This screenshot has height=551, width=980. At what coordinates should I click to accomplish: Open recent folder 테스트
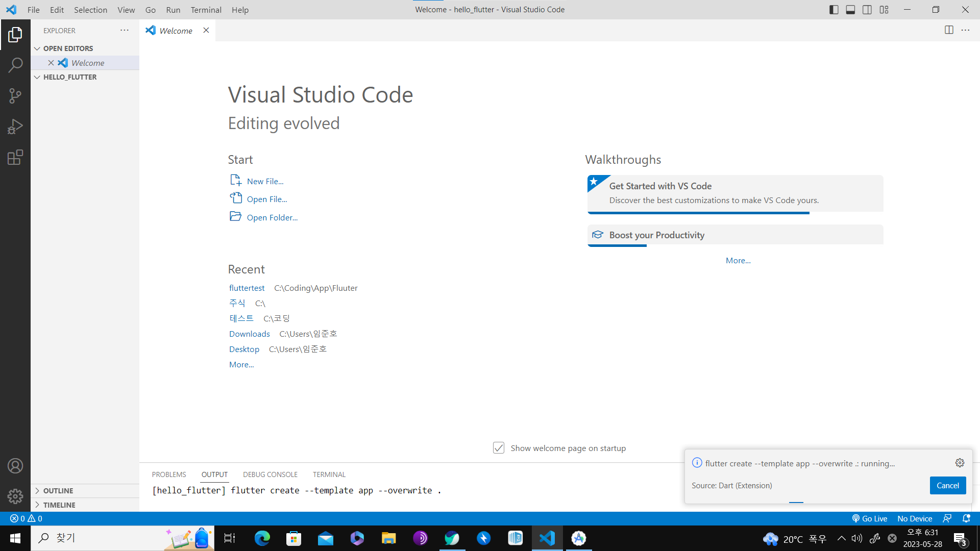(x=241, y=318)
